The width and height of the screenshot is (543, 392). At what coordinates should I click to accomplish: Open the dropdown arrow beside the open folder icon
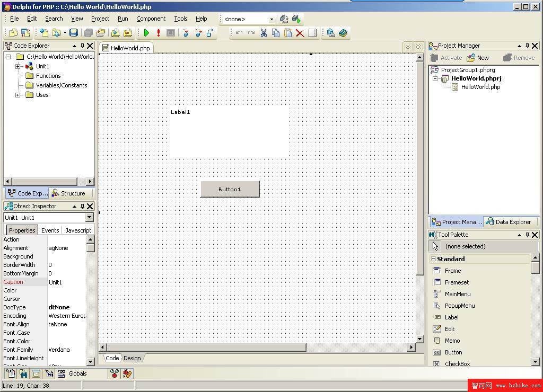click(65, 33)
